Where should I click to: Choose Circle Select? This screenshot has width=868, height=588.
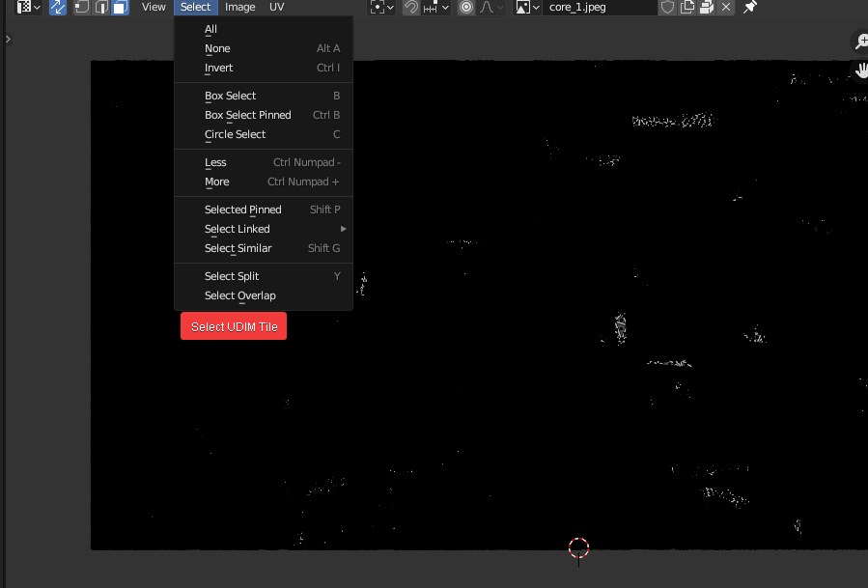(x=264, y=134)
